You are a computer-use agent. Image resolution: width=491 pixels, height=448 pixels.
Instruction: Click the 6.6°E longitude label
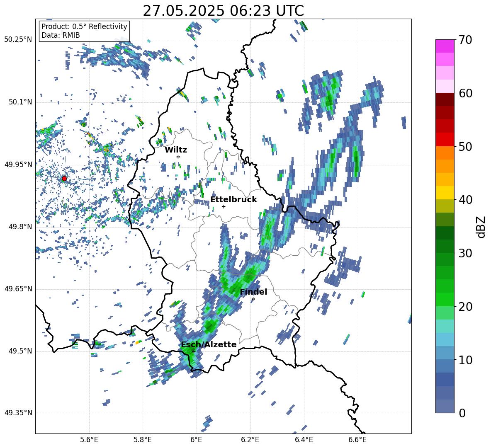(x=357, y=440)
